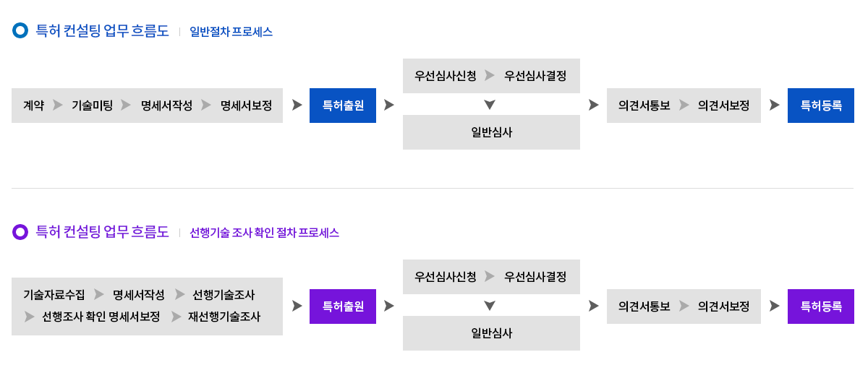Image resolution: width=868 pixels, height=373 pixels.
Task: Click the arrow between 기술자료수집 and 명세서작성
Action: coord(99,295)
